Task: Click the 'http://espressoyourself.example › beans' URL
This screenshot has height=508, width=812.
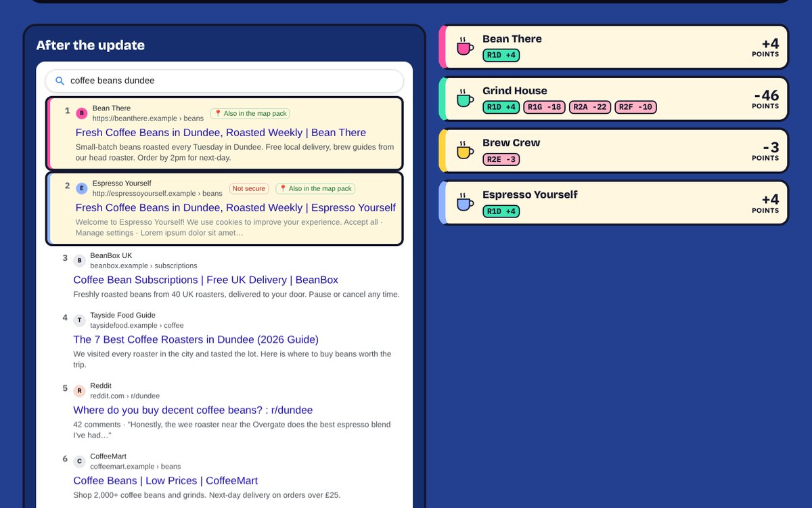Action: click(x=157, y=194)
